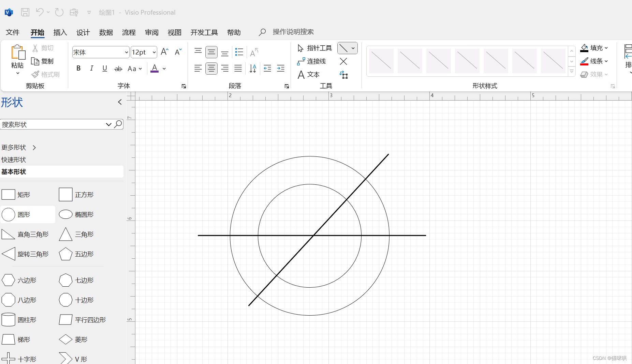The image size is (632, 364).
Task: Open the 填充 fill options
Action: (594, 48)
